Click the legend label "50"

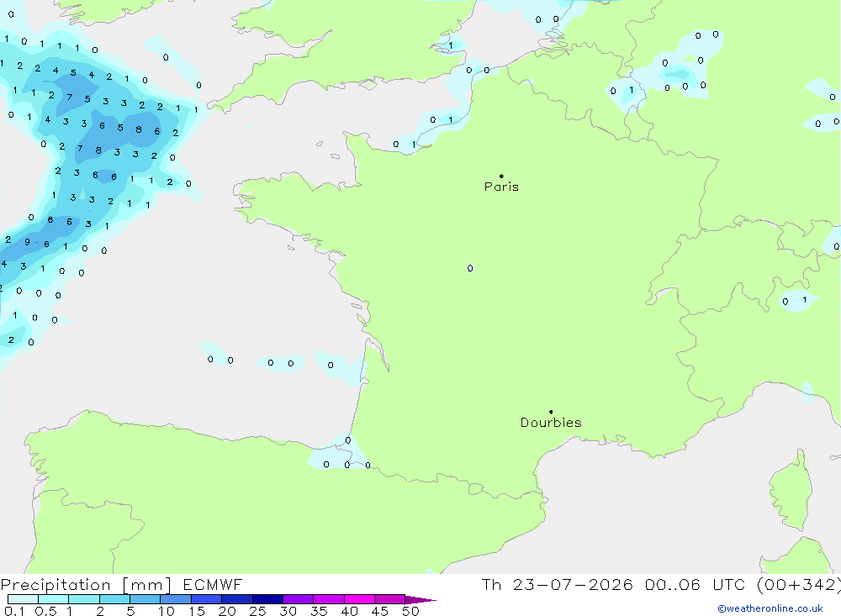tap(410, 611)
